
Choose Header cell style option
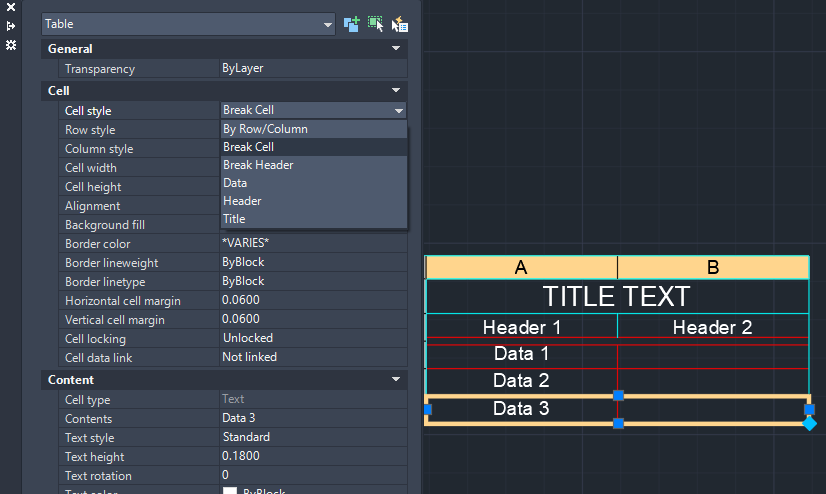(x=314, y=201)
